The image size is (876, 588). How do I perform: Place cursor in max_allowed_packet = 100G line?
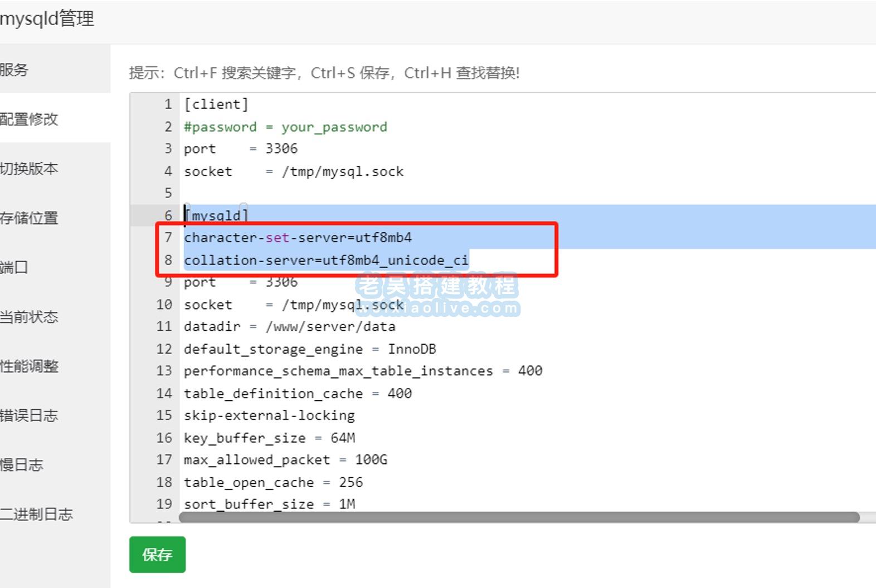coord(285,460)
